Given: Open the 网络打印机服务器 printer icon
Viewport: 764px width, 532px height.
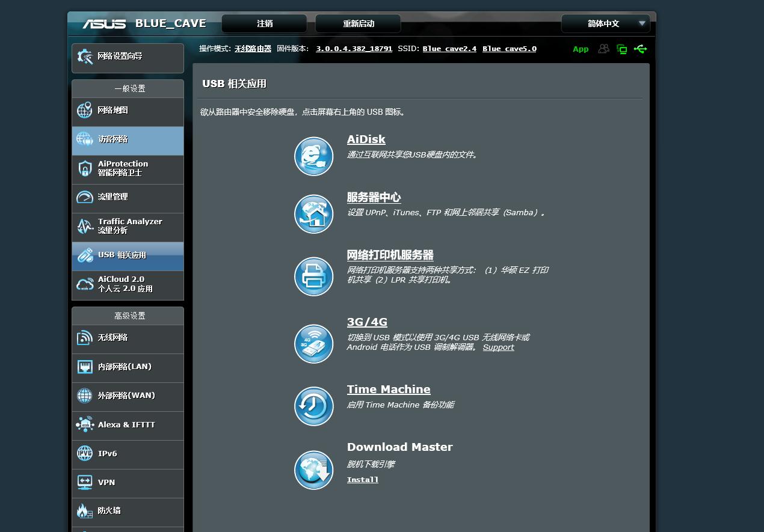Looking at the screenshot, I should [x=314, y=277].
